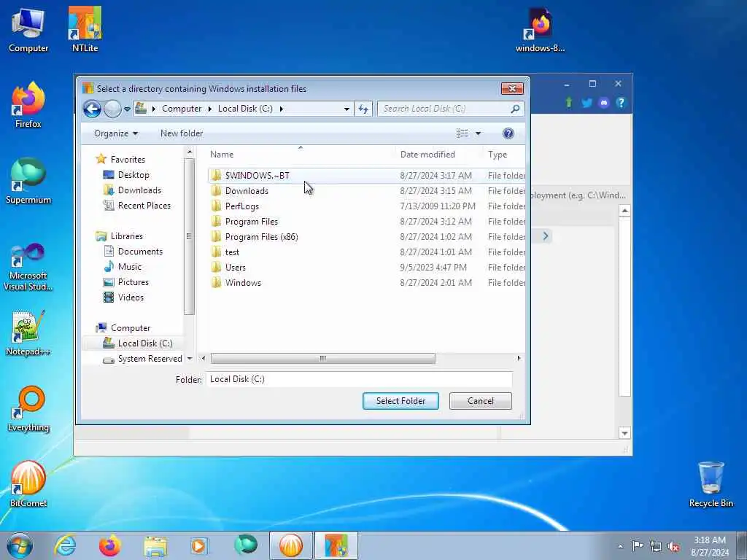This screenshot has height=560, width=747.
Task: Open NTLite's Twitter icon
Action: coord(587,102)
